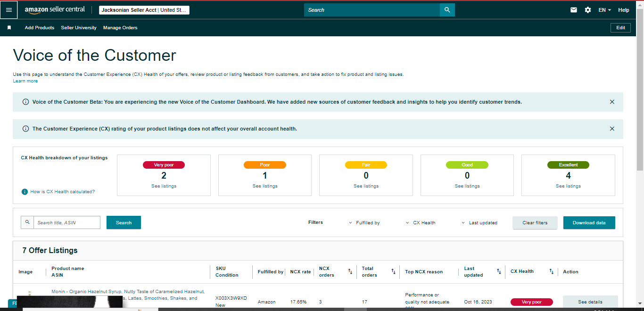Click See details for Monin Hazelnut Syrup

click(590, 302)
